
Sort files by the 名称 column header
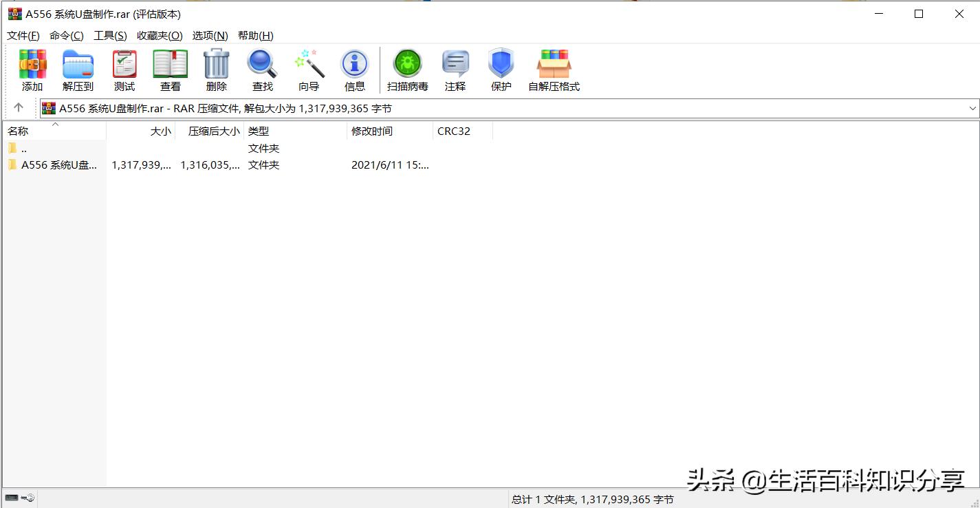19,131
